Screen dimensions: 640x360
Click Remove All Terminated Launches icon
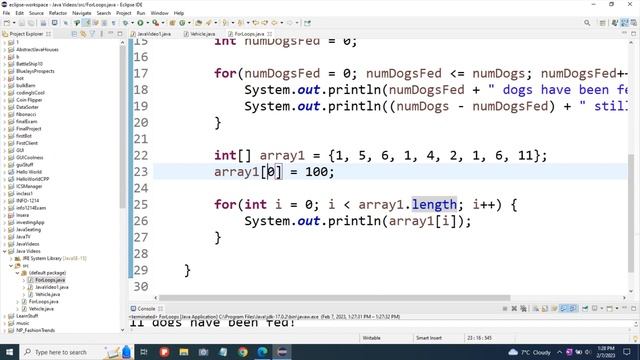click(x=523, y=309)
